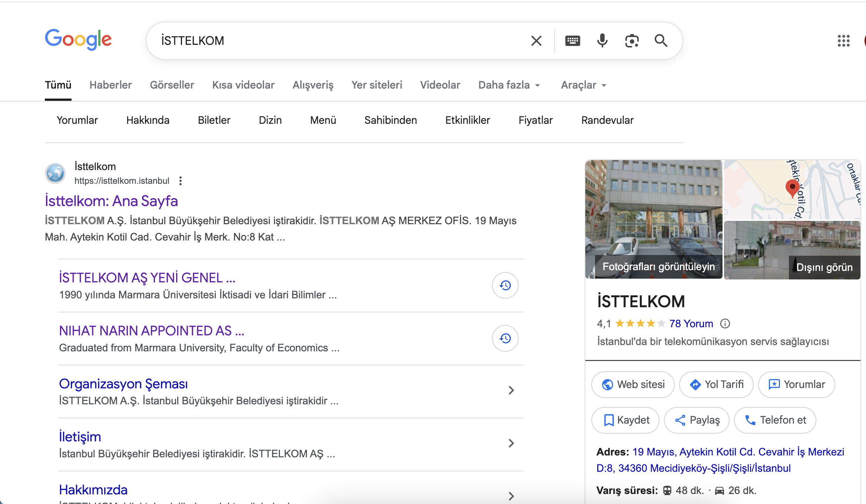The image size is (866, 504).
Task: Expand the Daha fazla dropdown
Action: (x=509, y=85)
